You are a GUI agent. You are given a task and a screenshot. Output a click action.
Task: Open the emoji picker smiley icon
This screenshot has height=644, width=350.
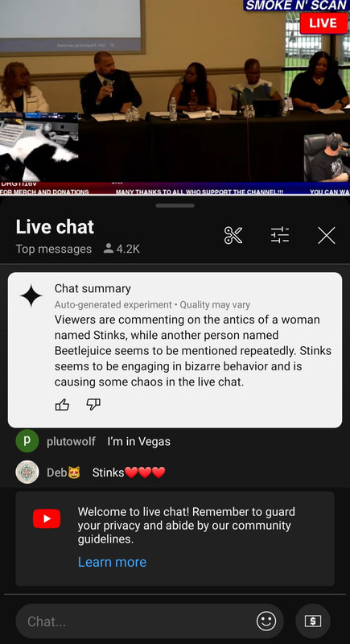coord(266,621)
